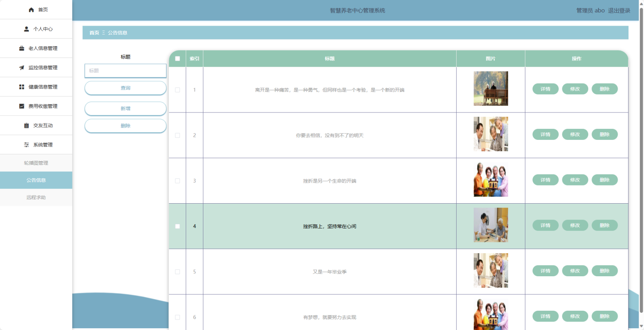
Task: Click the 查询 search button
Action: point(125,88)
